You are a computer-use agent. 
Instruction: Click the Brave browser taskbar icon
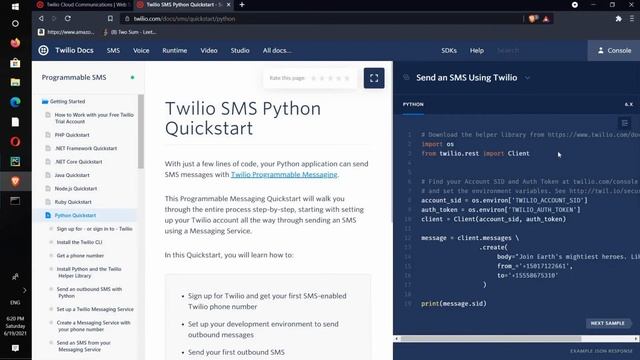(15, 181)
